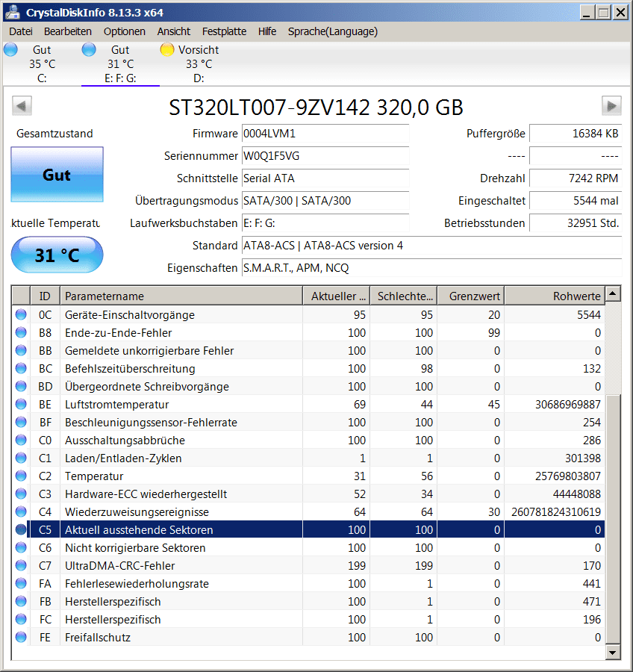Click the blue status orb for drives E: F: G:
Image resolution: width=633 pixels, height=672 pixels.
(x=89, y=50)
